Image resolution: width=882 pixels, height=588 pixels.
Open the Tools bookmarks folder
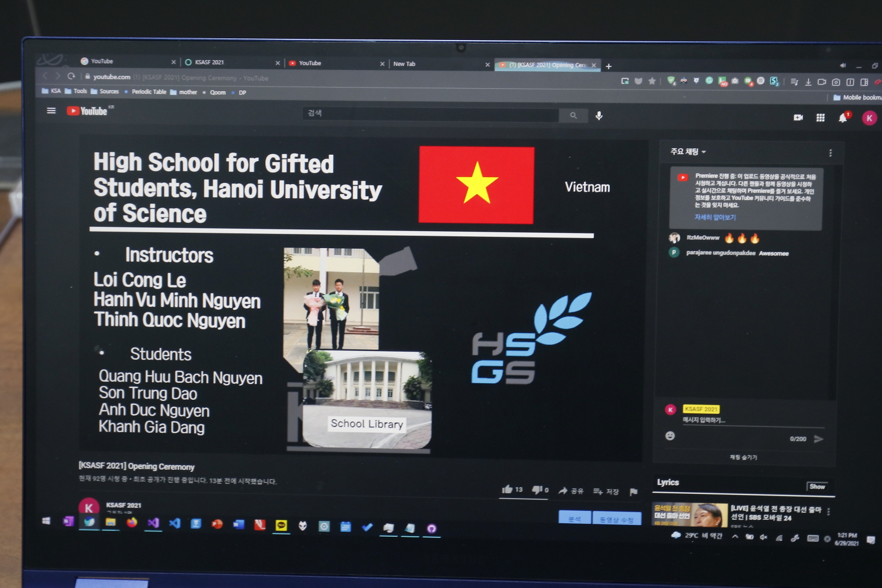(76, 91)
